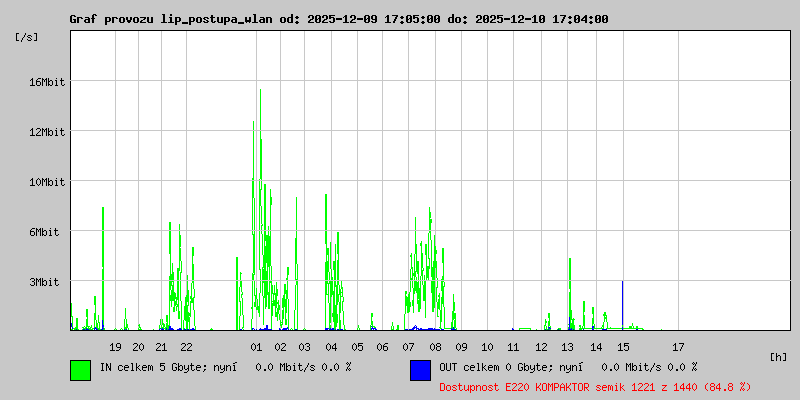Click the blue OUT spike at hour 15
This screenshot has width=800, height=400.
(x=622, y=305)
